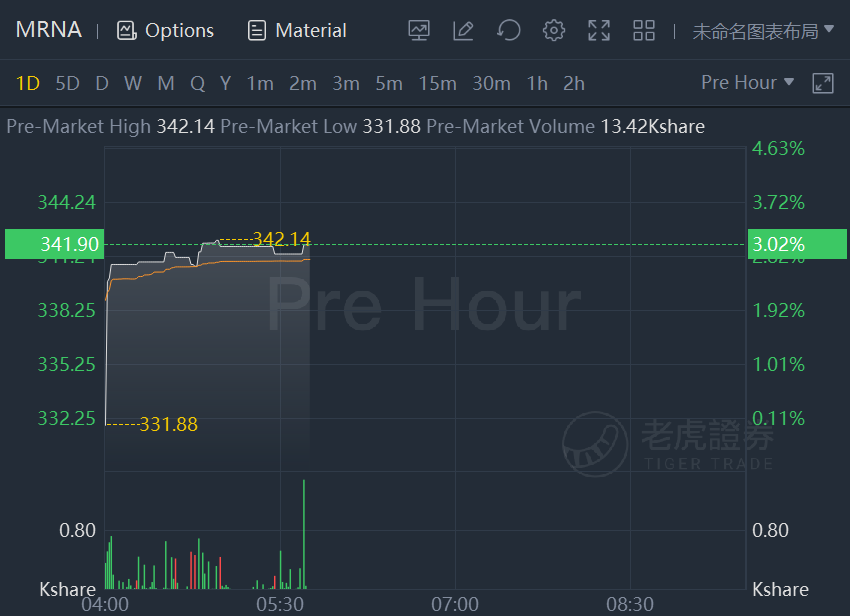This screenshot has width=850, height=616.
Task: Select the 1D timeframe tab
Action: point(28,84)
